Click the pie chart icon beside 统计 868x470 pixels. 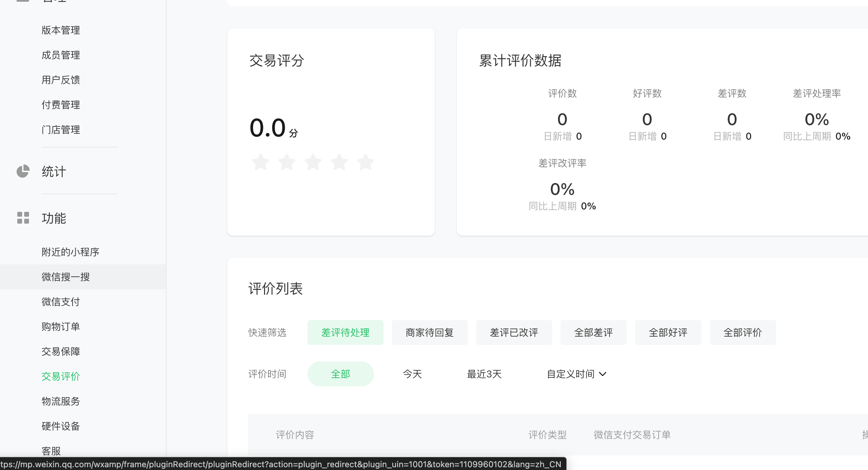[23, 171]
